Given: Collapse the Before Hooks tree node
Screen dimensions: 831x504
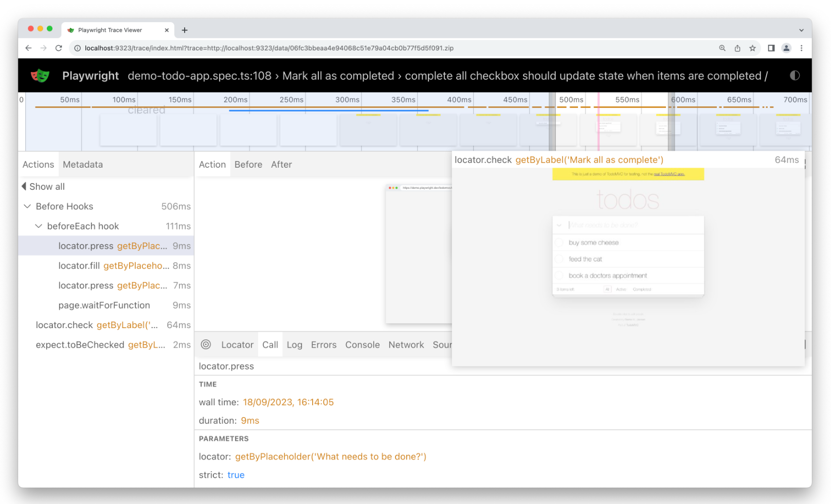Looking at the screenshot, I should click(x=27, y=206).
